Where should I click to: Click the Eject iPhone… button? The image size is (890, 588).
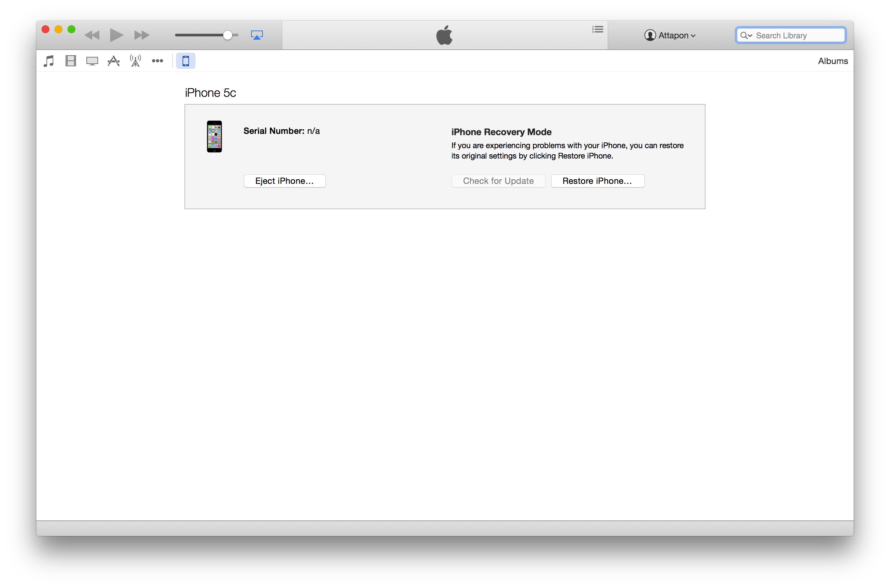pos(285,181)
